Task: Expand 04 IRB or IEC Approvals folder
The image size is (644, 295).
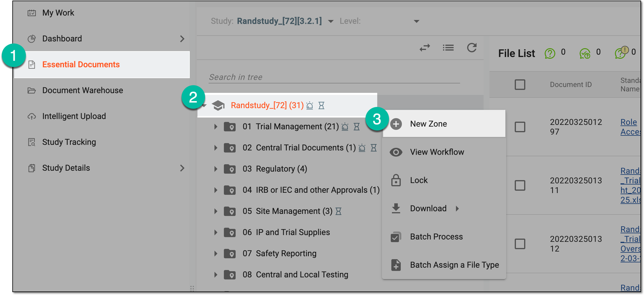Action: (x=216, y=190)
